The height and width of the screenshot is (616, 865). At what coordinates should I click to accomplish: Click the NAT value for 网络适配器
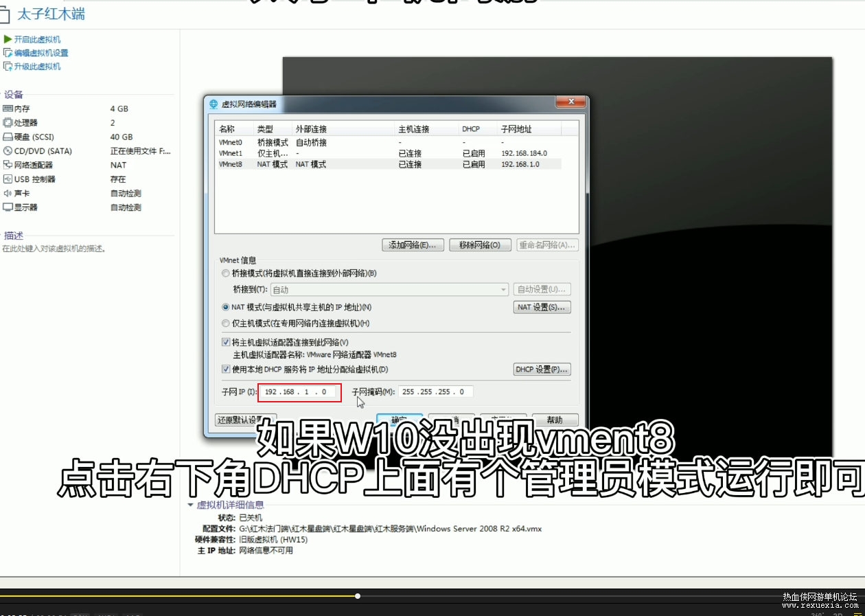tap(119, 165)
